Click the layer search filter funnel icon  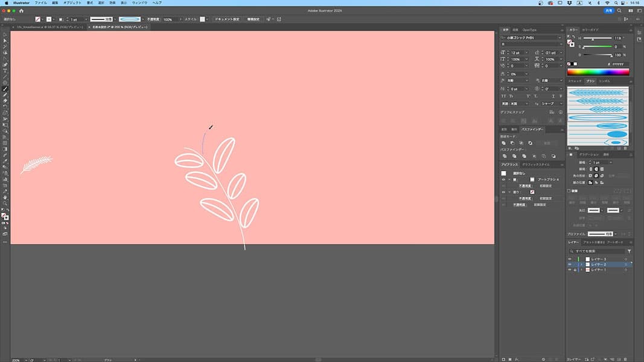(x=629, y=251)
